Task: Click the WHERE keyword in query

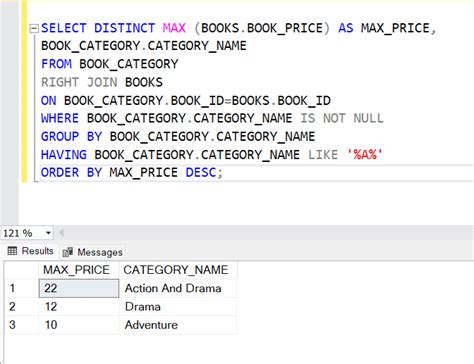Action: click(60, 118)
